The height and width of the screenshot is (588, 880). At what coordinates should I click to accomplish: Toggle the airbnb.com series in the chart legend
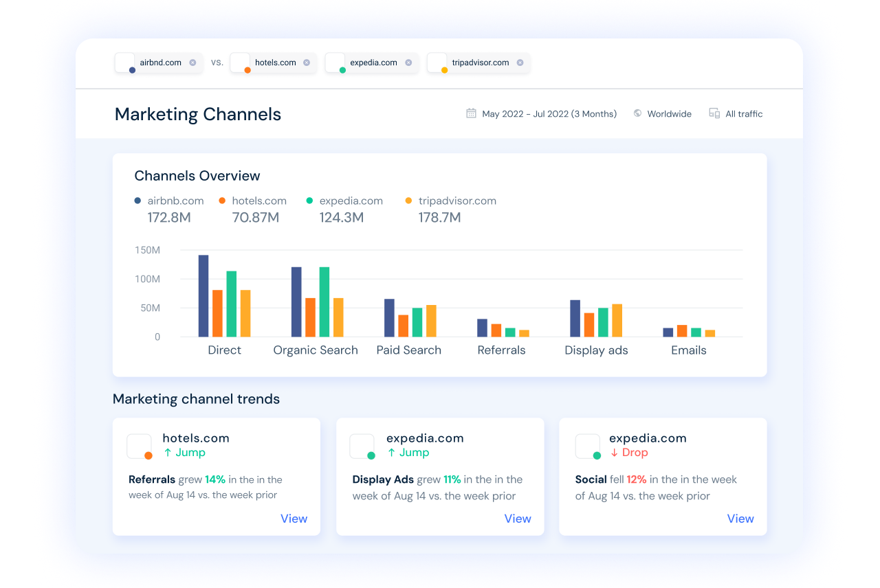pos(175,201)
